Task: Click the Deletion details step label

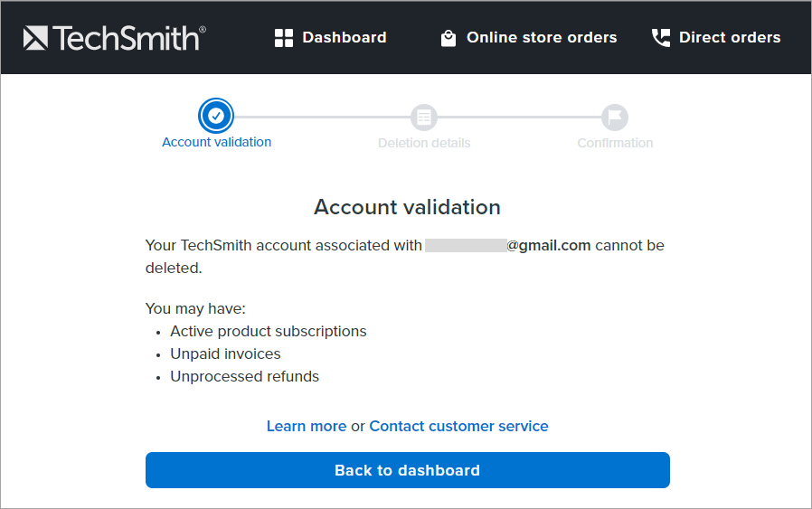Action: [423, 143]
